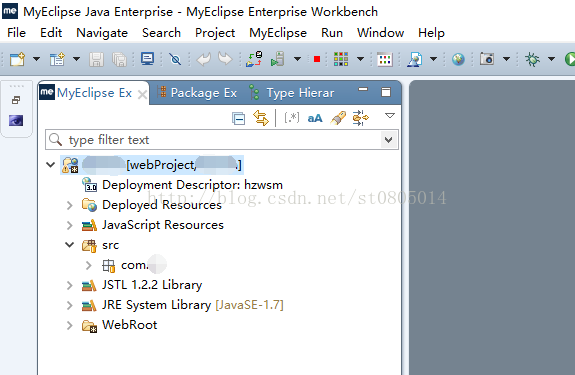575x375 pixels.
Task: Open the New file dropdown arrow
Action: click(36, 59)
